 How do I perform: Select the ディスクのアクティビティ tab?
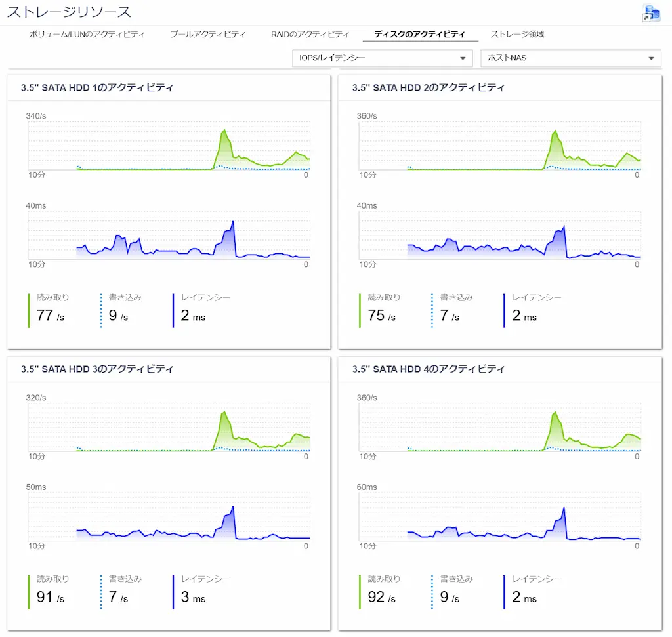[419, 34]
